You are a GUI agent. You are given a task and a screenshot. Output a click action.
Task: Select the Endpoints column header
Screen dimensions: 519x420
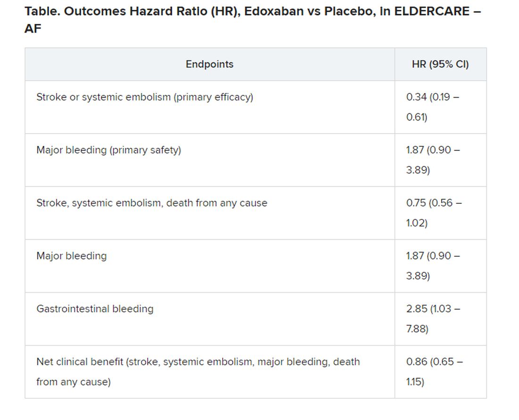[209, 64]
